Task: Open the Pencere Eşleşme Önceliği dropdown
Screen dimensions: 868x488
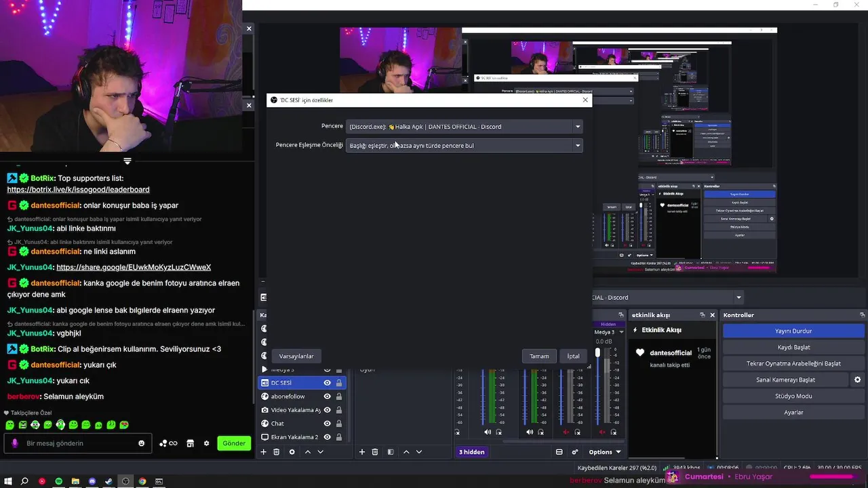Action: tap(465, 146)
